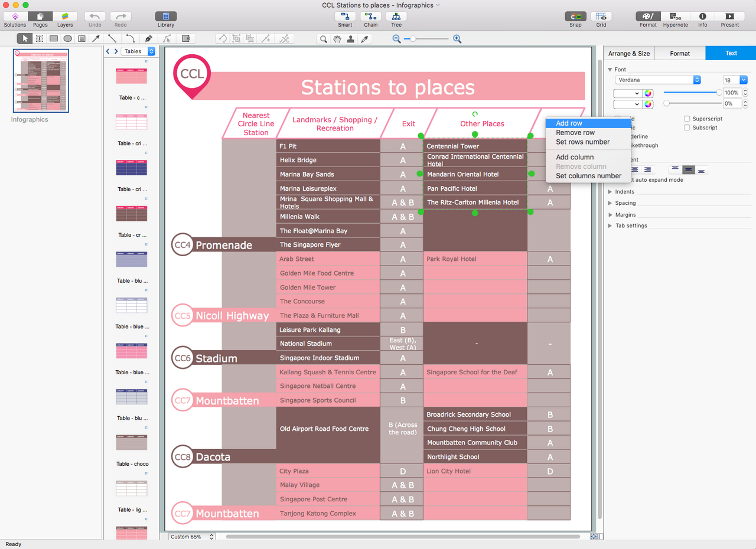Switch to the Text tab
The height and width of the screenshot is (549, 756).
731,53
